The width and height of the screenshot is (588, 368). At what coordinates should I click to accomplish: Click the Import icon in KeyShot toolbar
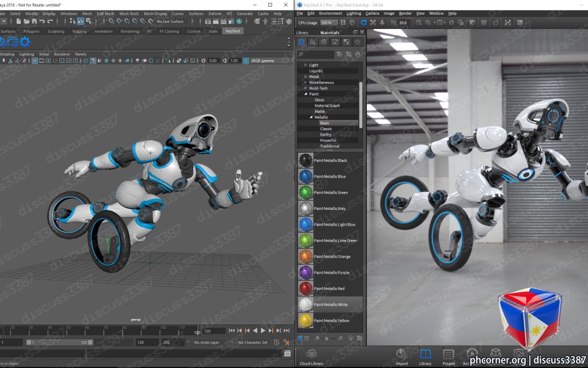coord(402,357)
